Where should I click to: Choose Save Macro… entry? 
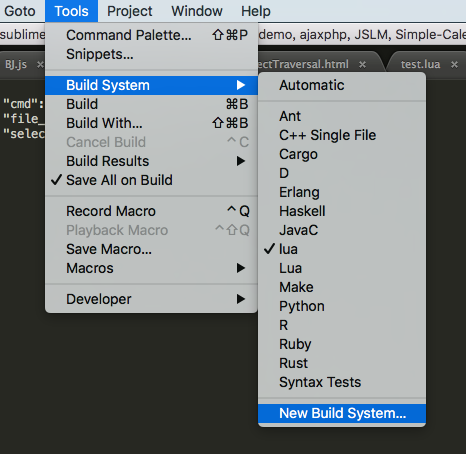(x=151, y=249)
